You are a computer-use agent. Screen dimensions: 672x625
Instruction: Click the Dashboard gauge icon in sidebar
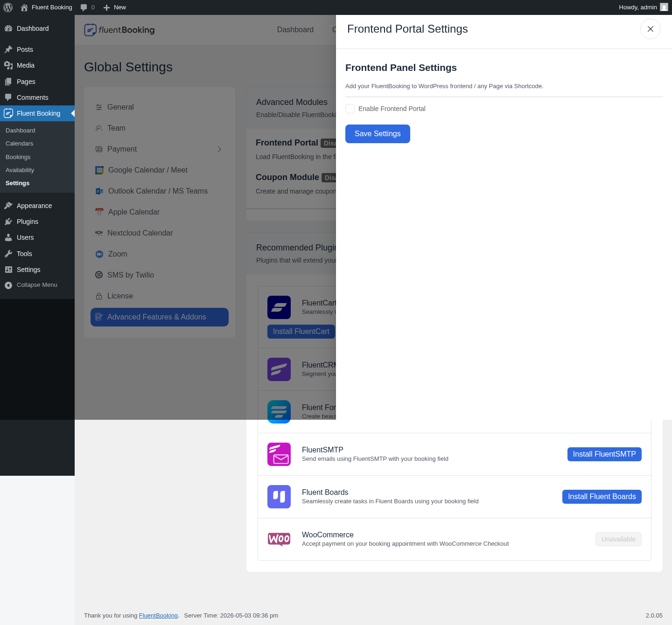pos(8,28)
